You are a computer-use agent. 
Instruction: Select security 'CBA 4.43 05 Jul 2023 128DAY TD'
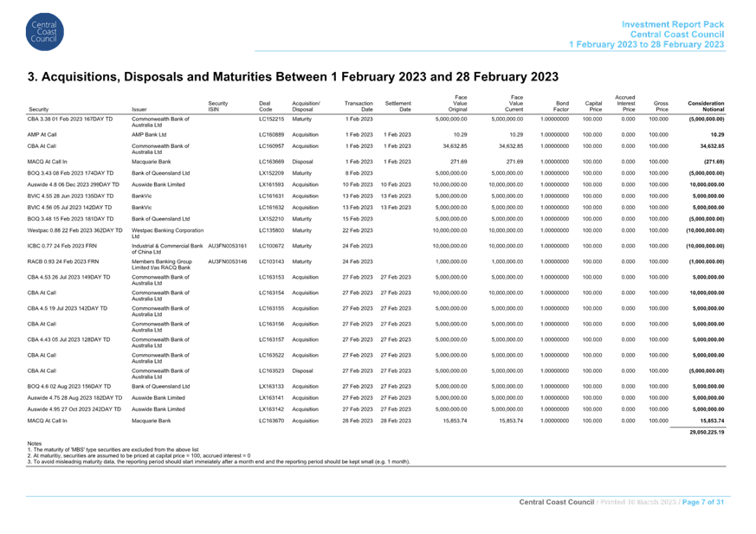pos(69,340)
